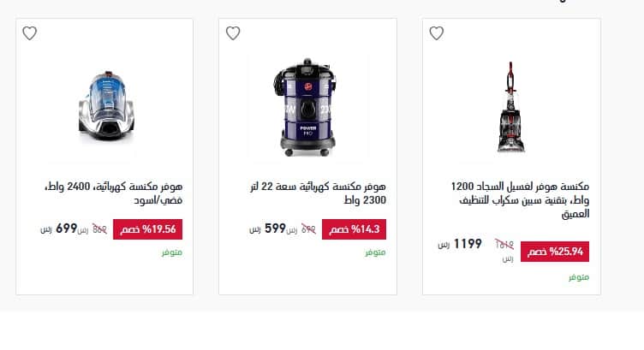Click the green availability label under the 699 price

[x=171, y=252]
